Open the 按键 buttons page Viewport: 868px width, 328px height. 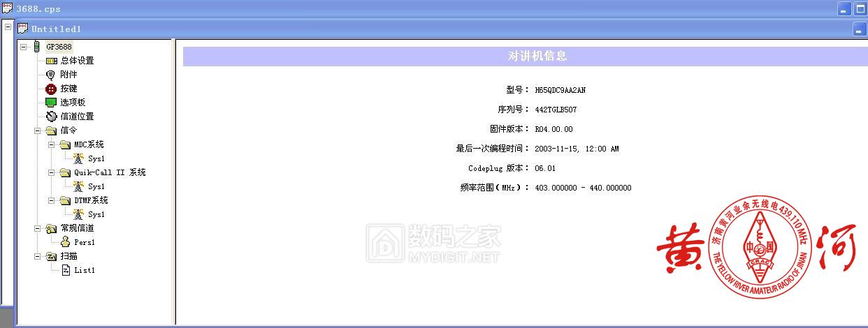(x=68, y=89)
